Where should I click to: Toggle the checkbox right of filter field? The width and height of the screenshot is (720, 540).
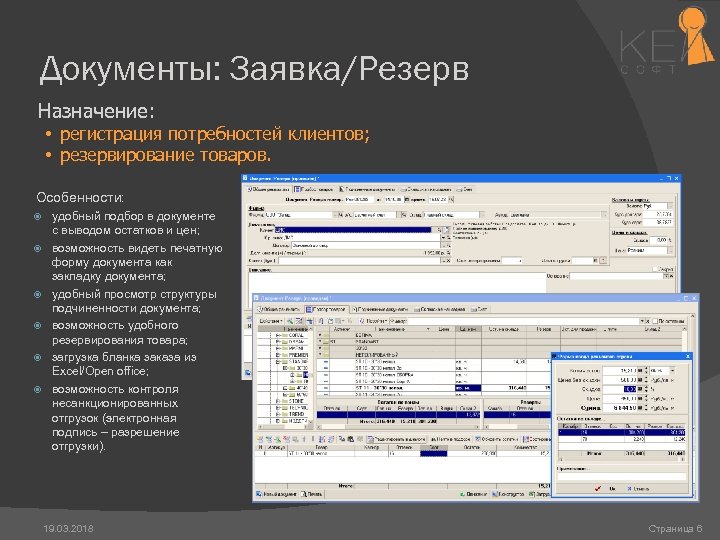pyautogui.click(x=655, y=321)
